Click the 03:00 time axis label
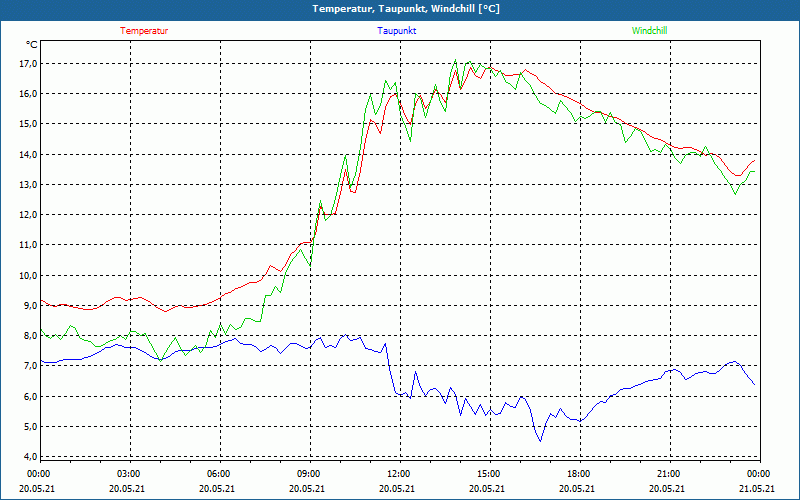800x500 pixels. 130,474
